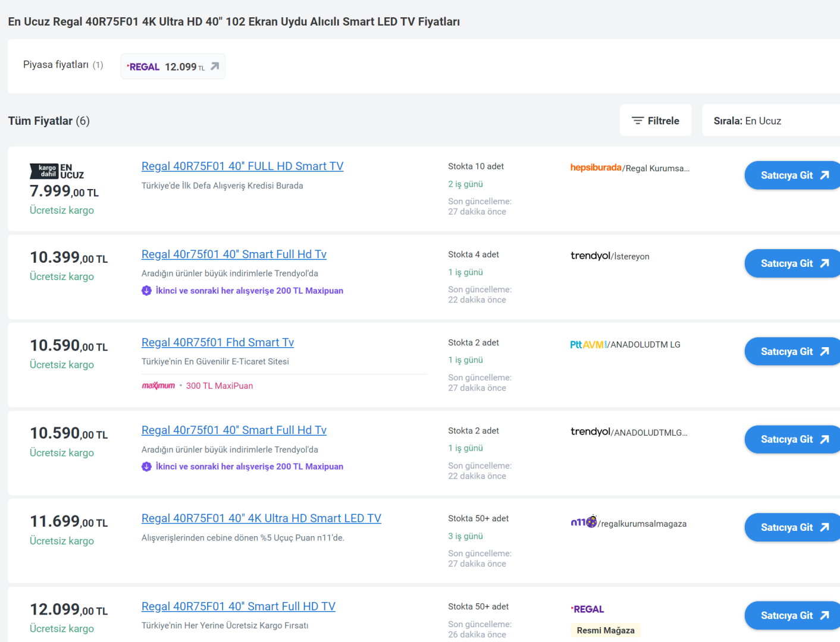Viewport: 840px width, 642px height.
Task: Open Regal 40R75f01 Fhd Smart Tv link
Action: 218,342
